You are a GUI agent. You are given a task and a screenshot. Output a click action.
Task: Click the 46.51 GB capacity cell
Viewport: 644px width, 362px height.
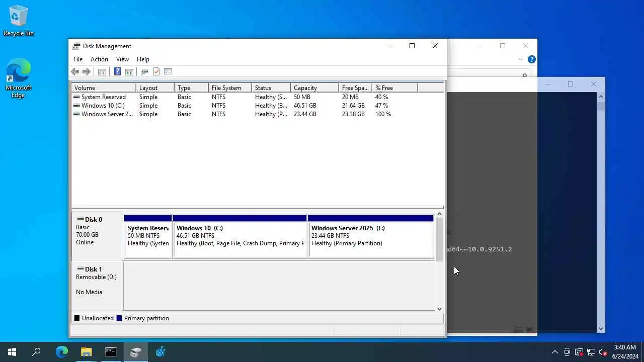click(x=305, y=106)
